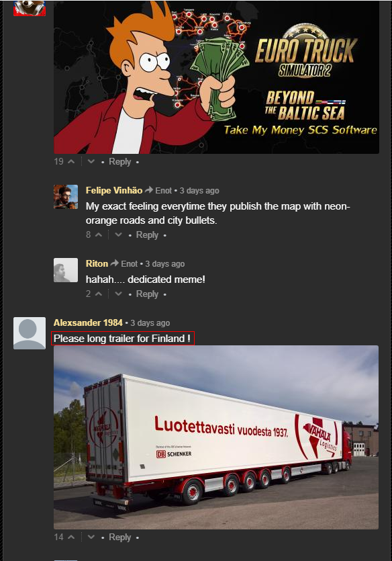
Task: Click Felipe Vinhão's avatar picture
Action: pyautogui.click(x=66, y=197)
